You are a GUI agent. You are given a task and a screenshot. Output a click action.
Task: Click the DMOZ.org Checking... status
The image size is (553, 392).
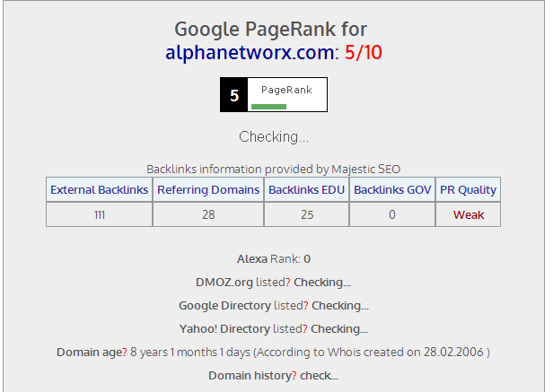click(322, 283)
